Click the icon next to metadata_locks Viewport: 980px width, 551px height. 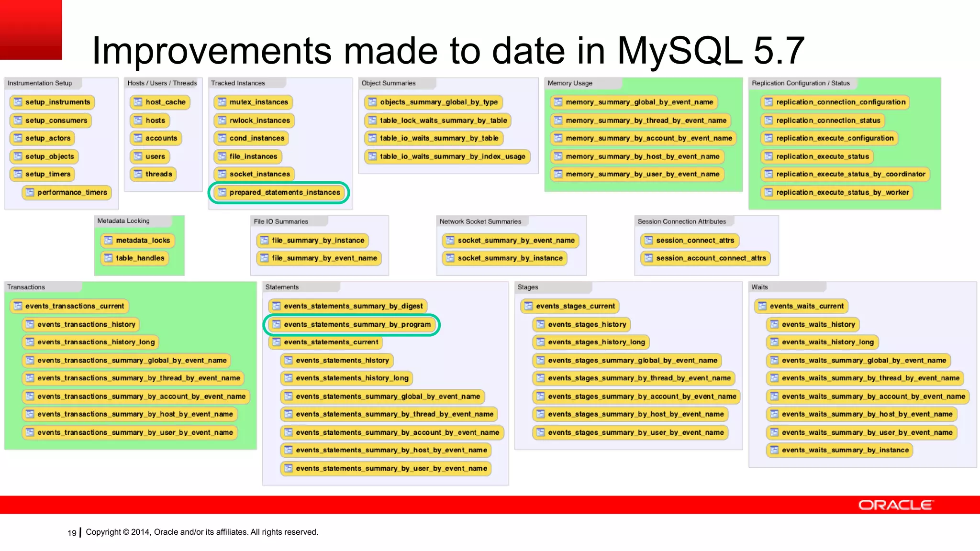pos(109,240)
